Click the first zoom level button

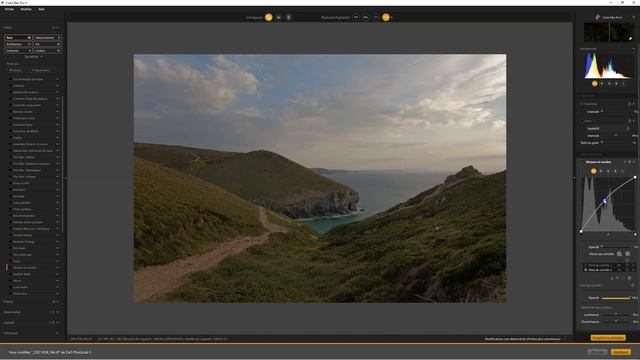tap(356, 17)
